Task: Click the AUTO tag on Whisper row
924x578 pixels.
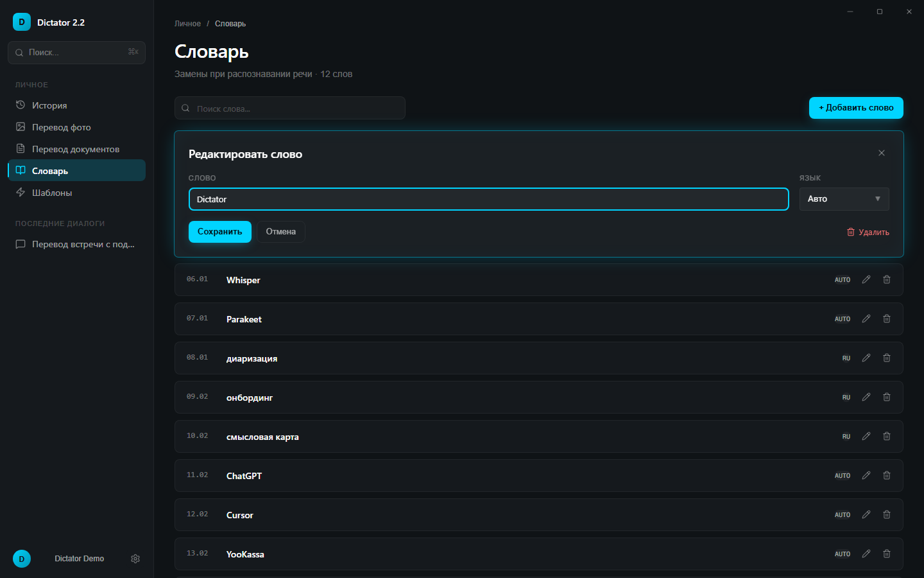Action: pos(843,280)
